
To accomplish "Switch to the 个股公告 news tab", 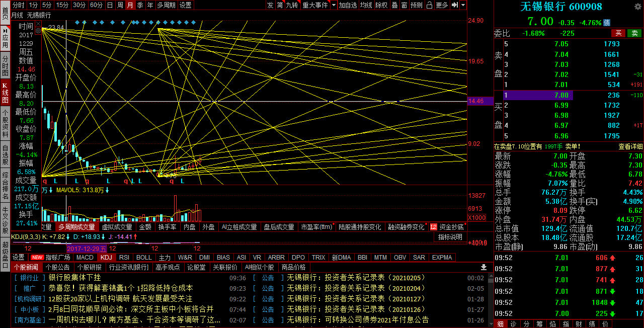I will click(59, 267).
